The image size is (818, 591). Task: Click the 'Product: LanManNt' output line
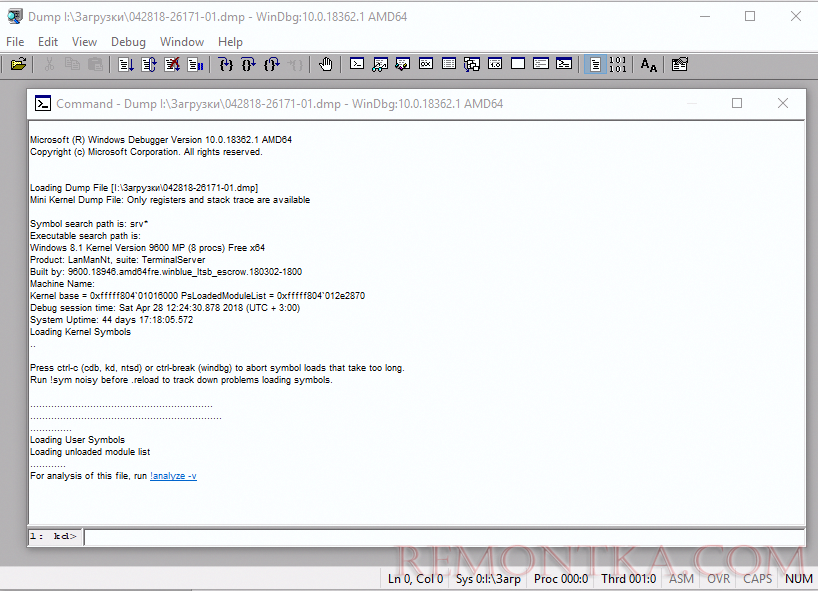click(117, 260)
